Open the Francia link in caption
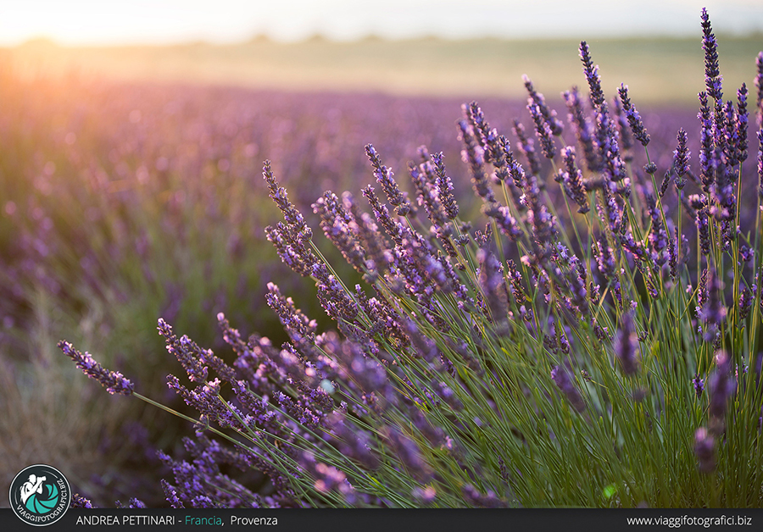 (x=204, y=520)
